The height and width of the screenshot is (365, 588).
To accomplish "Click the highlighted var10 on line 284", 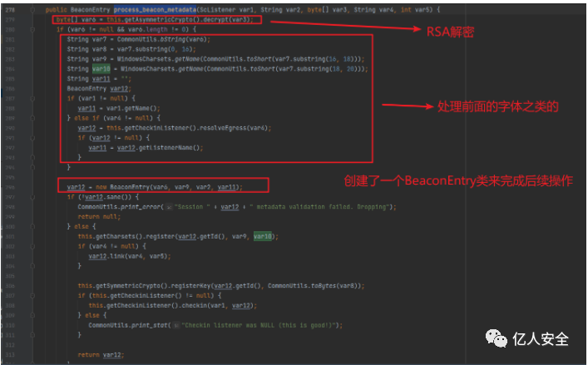I will tap(101, 68).
